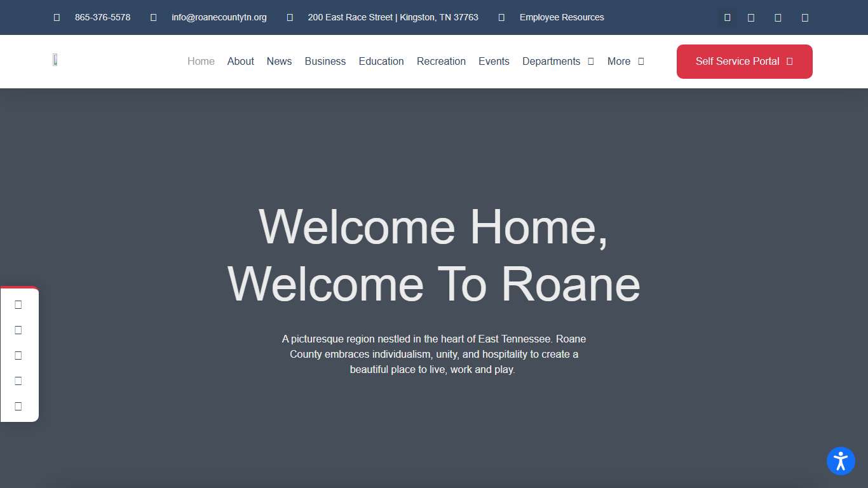868x488 pixels.
Task: Click the top icon in the floating share sidebar
Action: pyautogui.click(x=18, y=304)
